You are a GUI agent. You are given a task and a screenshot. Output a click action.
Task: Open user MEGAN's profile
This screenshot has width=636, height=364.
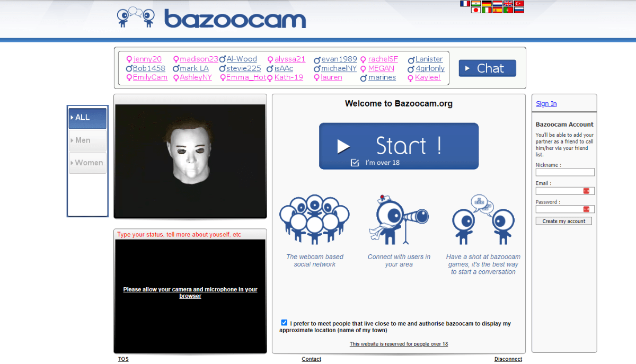[381, 68]
